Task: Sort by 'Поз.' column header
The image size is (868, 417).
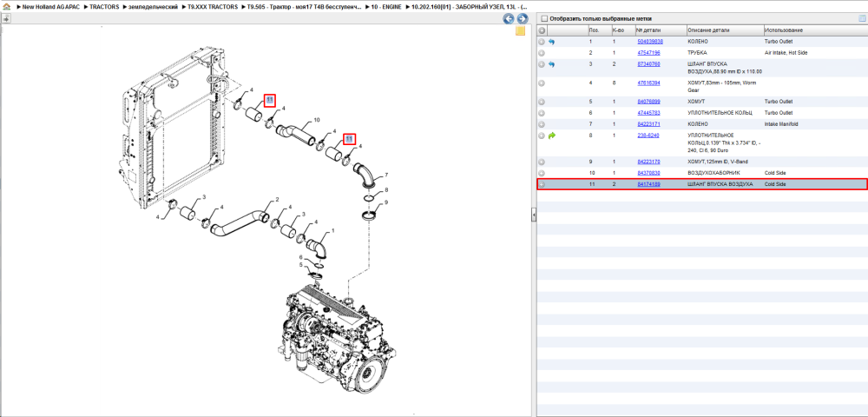Action: (x=599, y=30)
